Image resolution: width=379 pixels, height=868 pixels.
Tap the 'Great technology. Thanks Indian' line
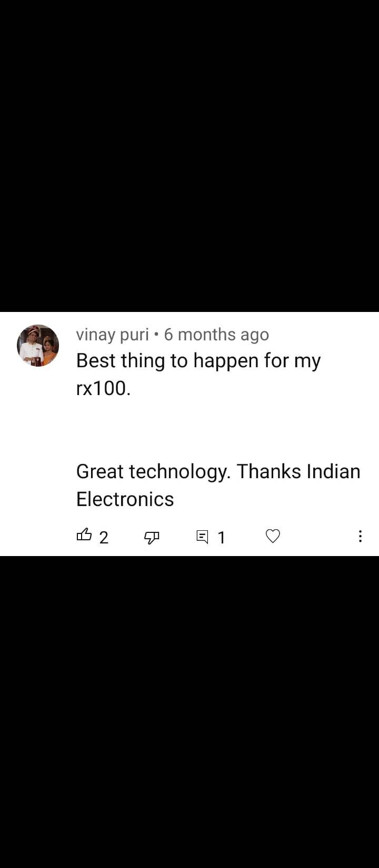(x=218, y=472)
